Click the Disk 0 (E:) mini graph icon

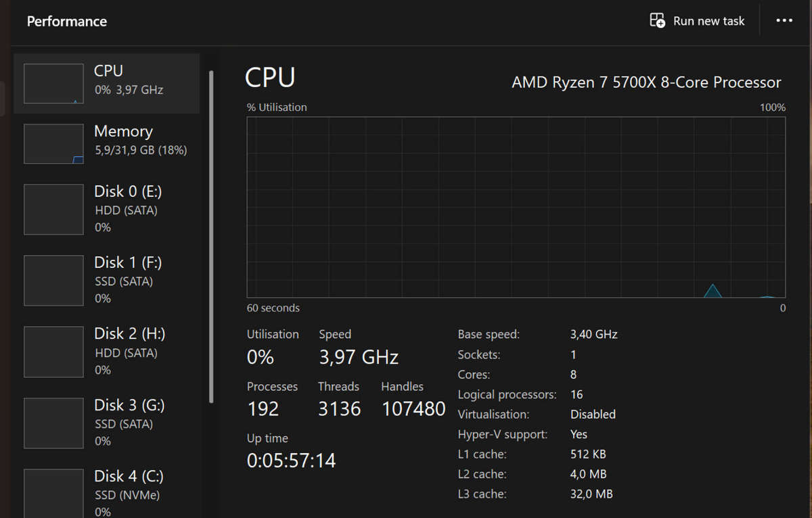point(53,209)
